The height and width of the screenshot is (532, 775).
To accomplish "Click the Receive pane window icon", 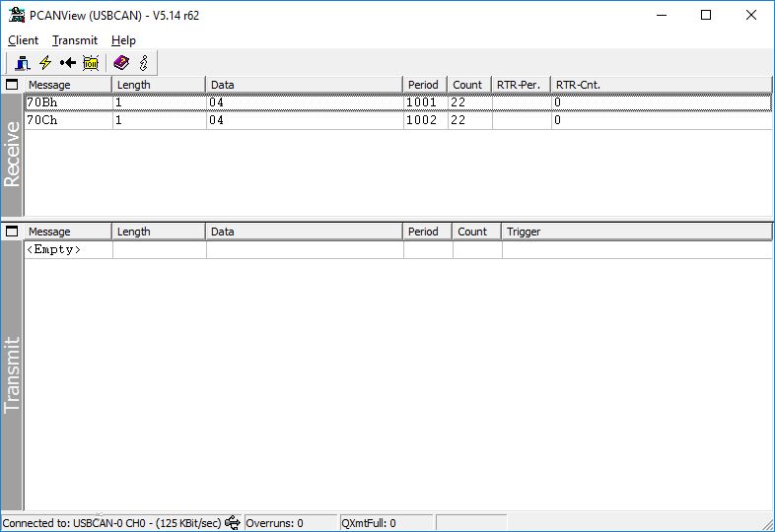I will (x=12, y=85).
